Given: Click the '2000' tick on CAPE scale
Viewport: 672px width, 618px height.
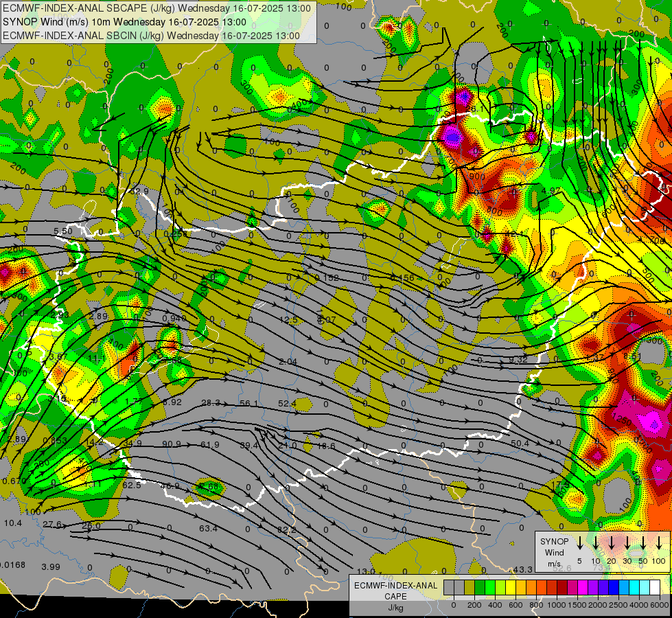Looking at the screenshot, I should pyautogui.click(x=598, y=605).
